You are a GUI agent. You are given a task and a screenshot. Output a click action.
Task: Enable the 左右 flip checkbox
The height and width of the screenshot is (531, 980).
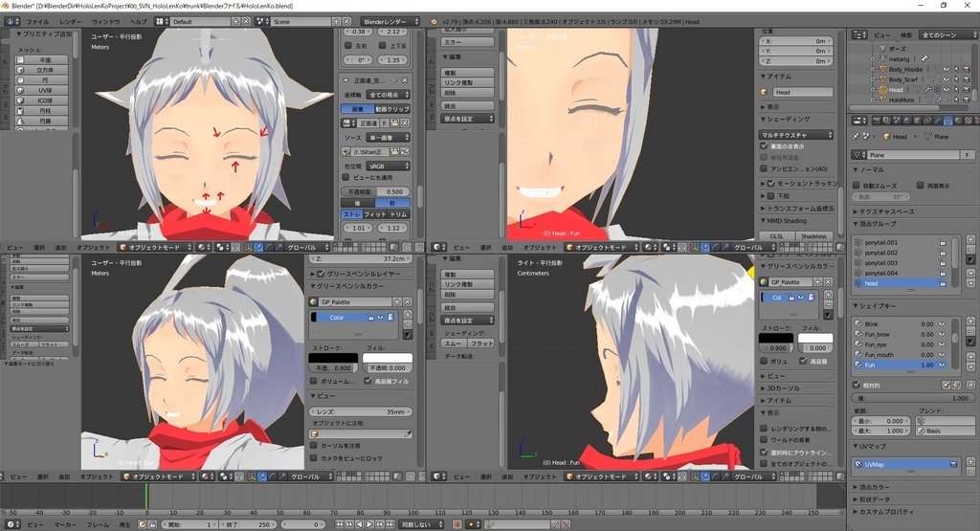[348, 46]
